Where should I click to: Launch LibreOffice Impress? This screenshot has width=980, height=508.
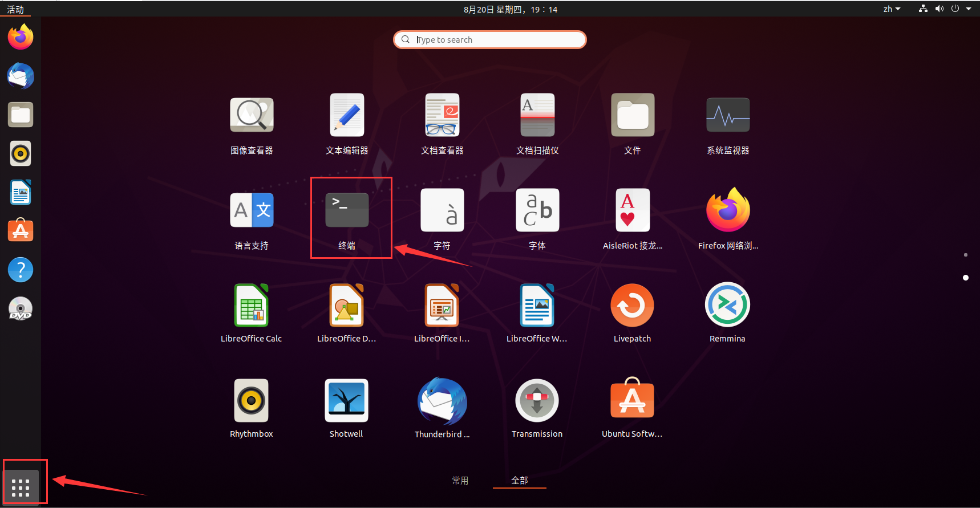[442, 305]
